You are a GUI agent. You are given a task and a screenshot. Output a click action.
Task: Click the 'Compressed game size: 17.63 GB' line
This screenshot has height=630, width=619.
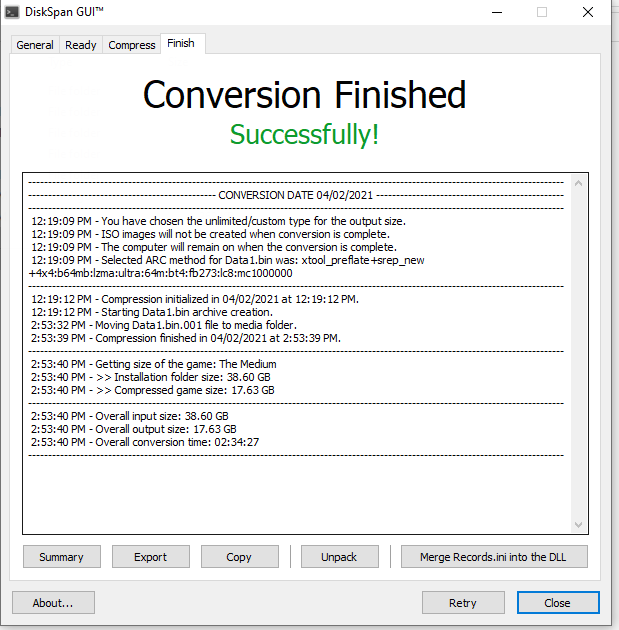[x=153, y=390]
